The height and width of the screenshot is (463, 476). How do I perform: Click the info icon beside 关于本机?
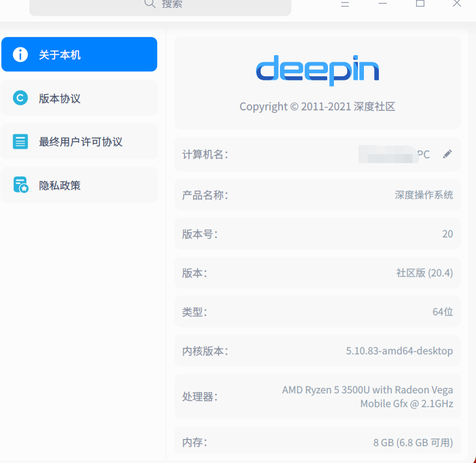click(x=20, y=55)
